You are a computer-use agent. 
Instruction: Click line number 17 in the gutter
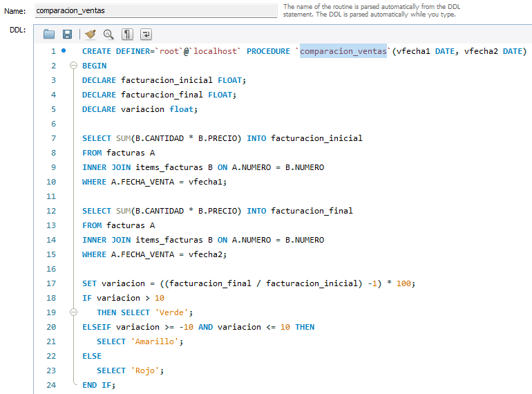(x=50, y=283)
